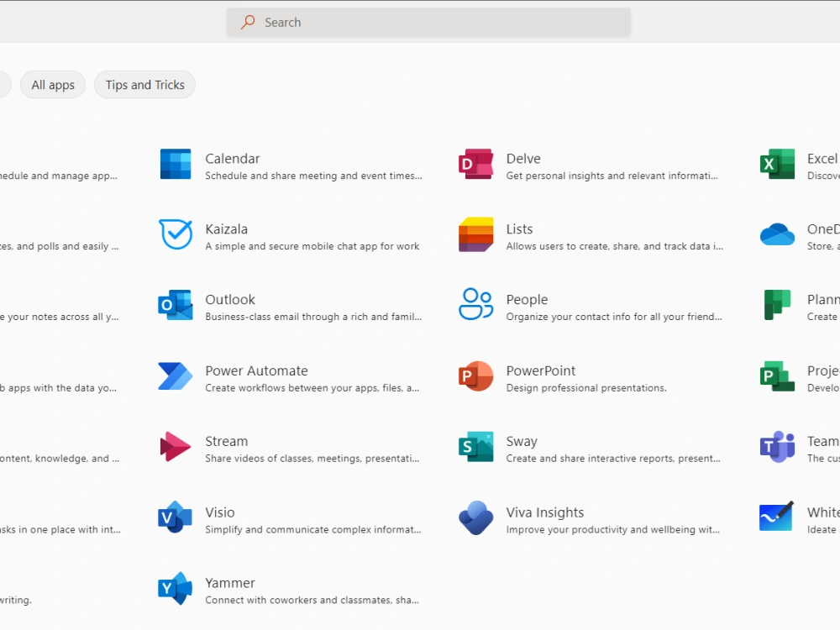Open the Planner app icon
Image resolution: width=840 pixels, height=630 pixels.
[x=777, y=305]
